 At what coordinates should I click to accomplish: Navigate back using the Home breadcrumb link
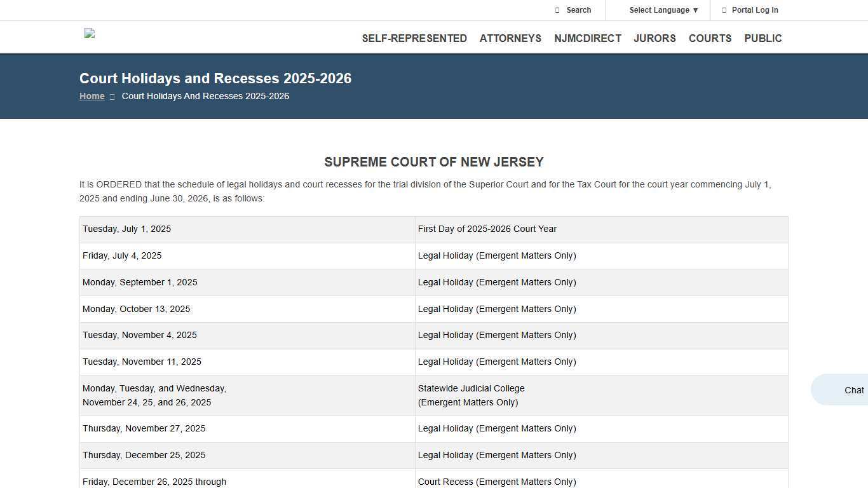[92, 96]
